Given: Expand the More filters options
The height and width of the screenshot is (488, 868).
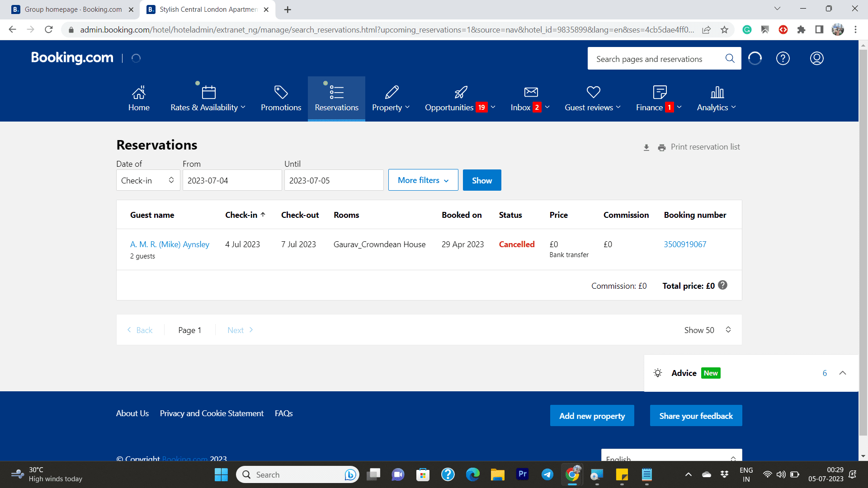Looking at the screenshot, I should coord(423,180).
